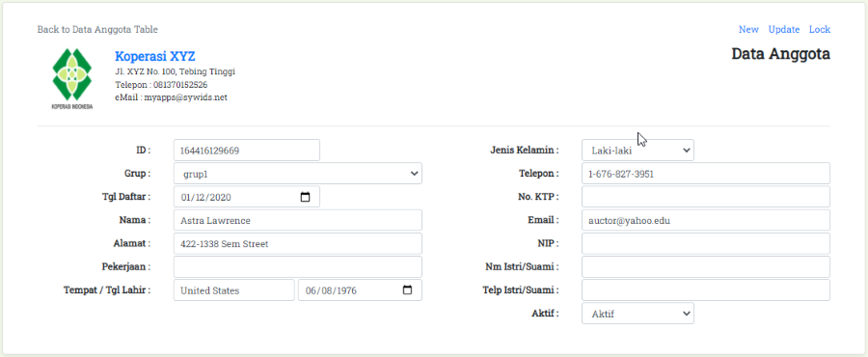Click the Email input field
The height and width of the screenshot is (357, 868).
[x=706, y=220]
